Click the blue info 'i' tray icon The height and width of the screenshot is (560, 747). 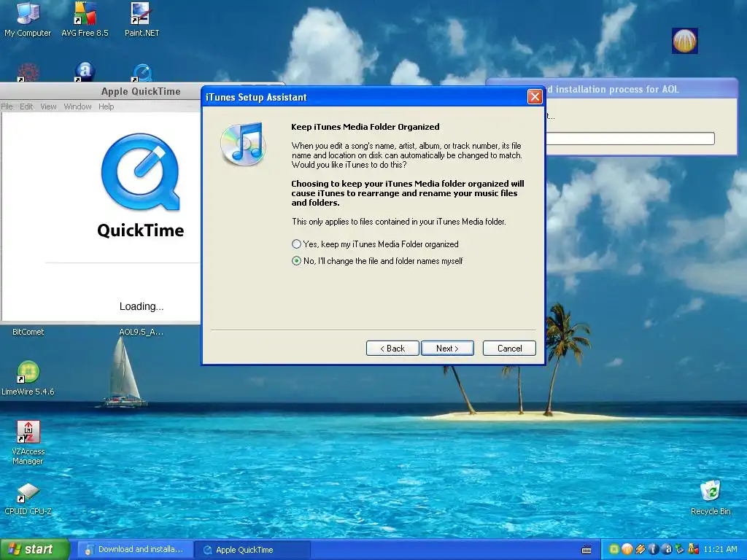653,550
